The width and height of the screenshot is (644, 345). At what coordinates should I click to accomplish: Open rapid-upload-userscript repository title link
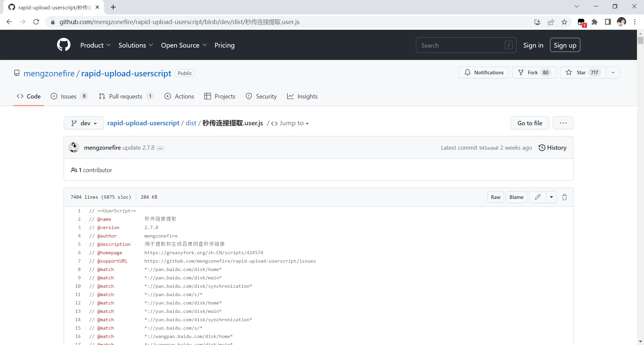coord(126,73)
